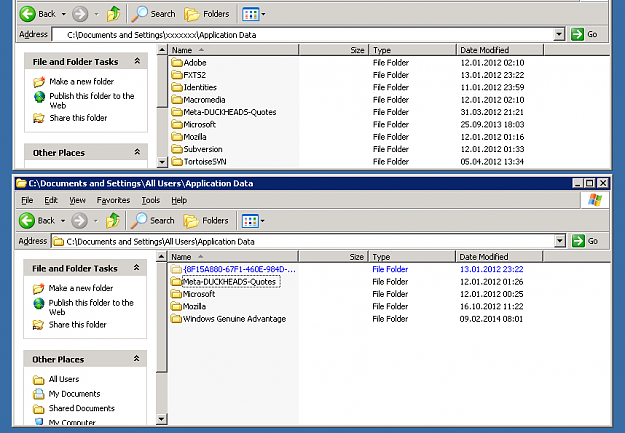Select Macromedia folder icon

click(177, 100)
